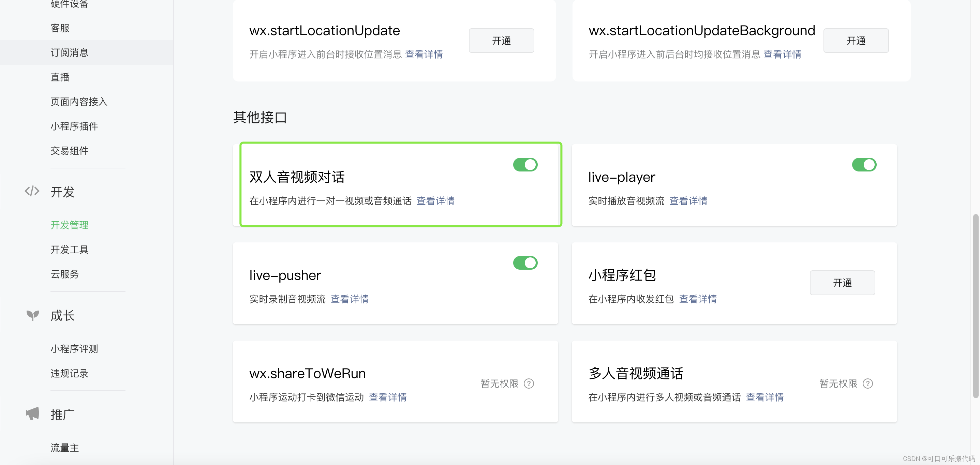
Task: Click the 成长 sprout leaf icon
Action: 33,315
